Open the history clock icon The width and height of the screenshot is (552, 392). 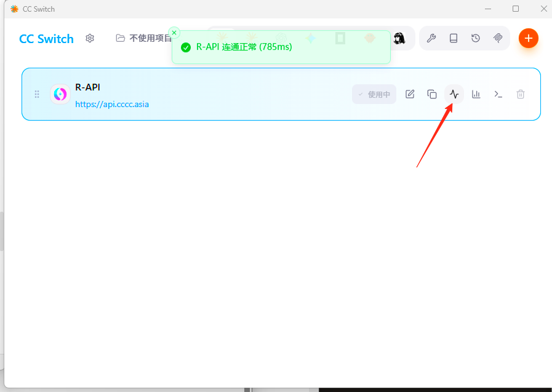coord(476,38)
